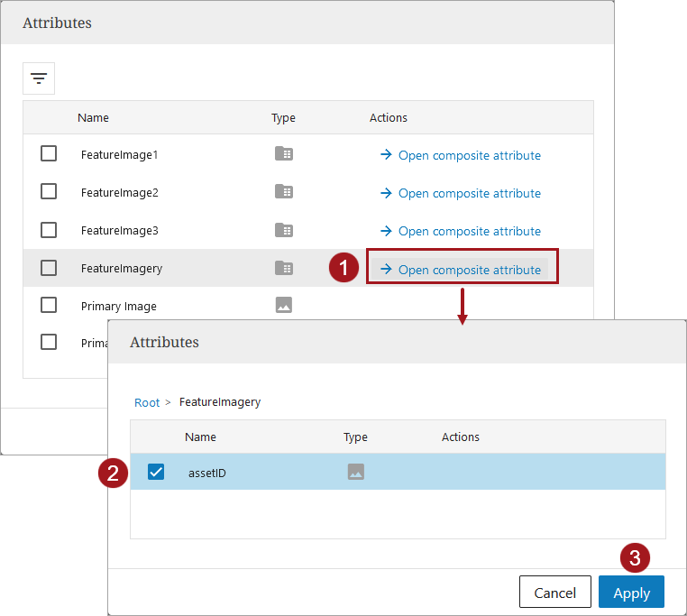
Task: Open composite attribute for FeatureImage1
Action: [x=461, y=155]
